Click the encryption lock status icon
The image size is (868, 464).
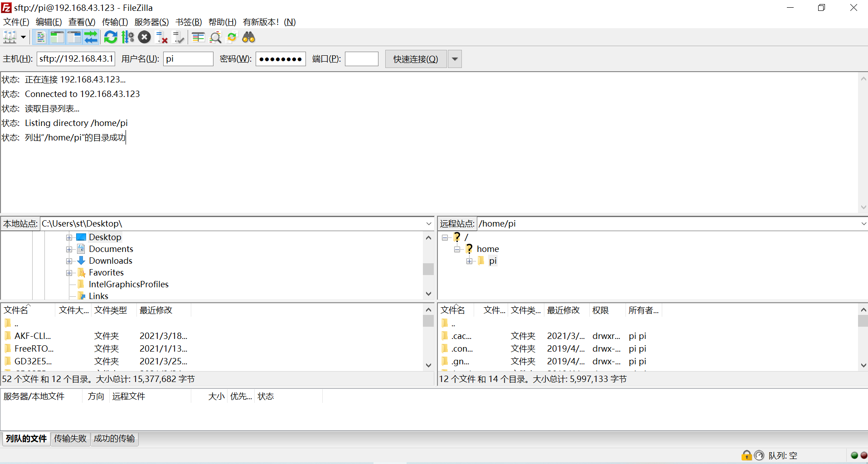(746, 455)
